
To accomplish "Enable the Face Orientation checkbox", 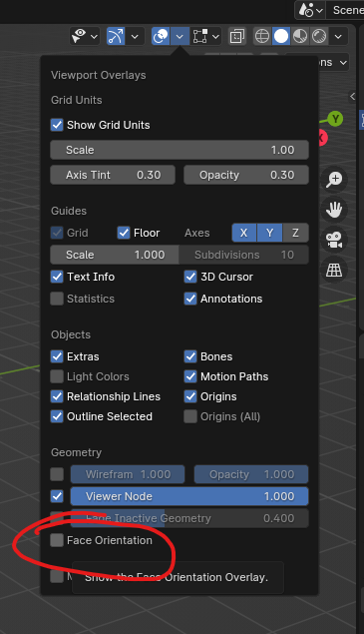I will [57, 540].
